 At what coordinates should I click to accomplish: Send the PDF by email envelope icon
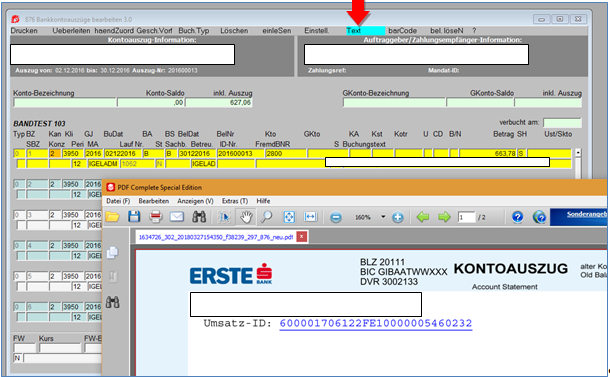pyautogui.click(x=177, y=217)
